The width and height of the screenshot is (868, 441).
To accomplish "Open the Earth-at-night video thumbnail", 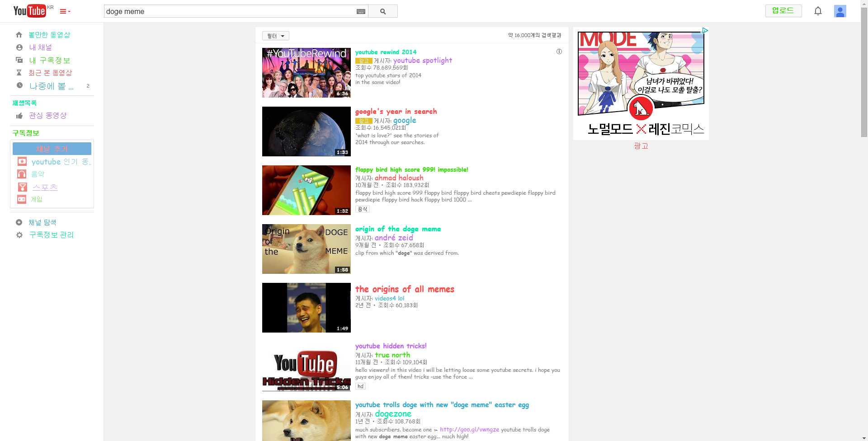I will pyautogui.click(x=307, y=131).
